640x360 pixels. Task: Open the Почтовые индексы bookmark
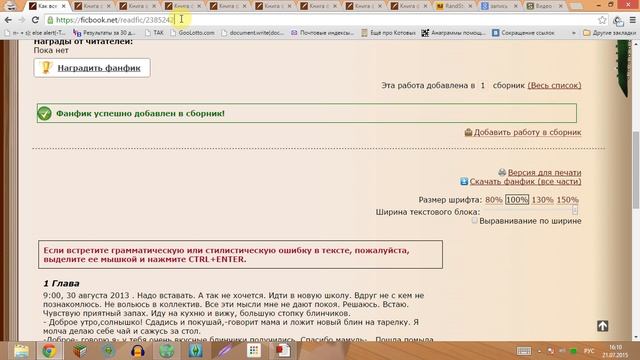coord(322,33)
